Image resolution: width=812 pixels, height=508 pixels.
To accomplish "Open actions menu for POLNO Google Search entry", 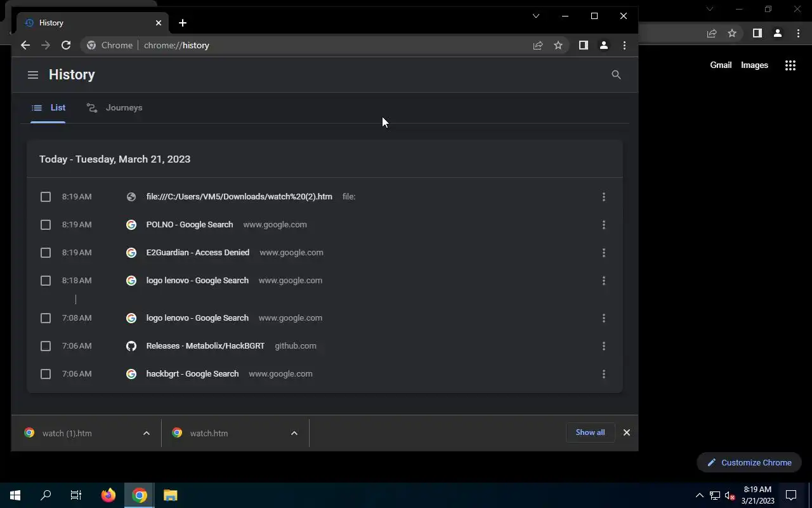I will click(604, 225).
